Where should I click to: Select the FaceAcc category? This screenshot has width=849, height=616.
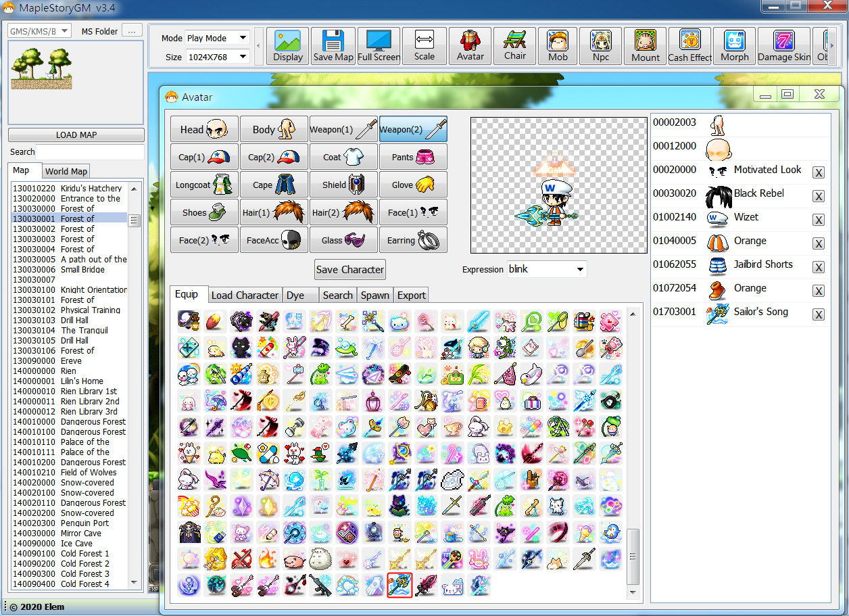[274, 240]
